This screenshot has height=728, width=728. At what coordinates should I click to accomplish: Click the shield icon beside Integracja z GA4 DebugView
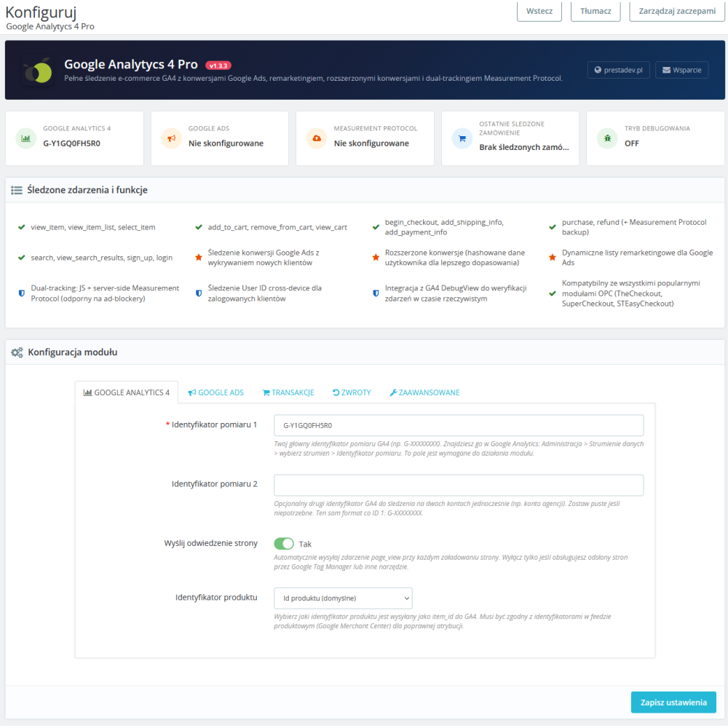pos(376,293)
